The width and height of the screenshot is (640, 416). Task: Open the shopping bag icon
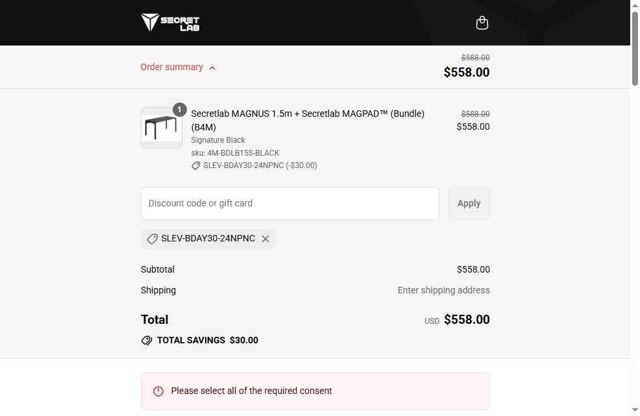point(482,23)
